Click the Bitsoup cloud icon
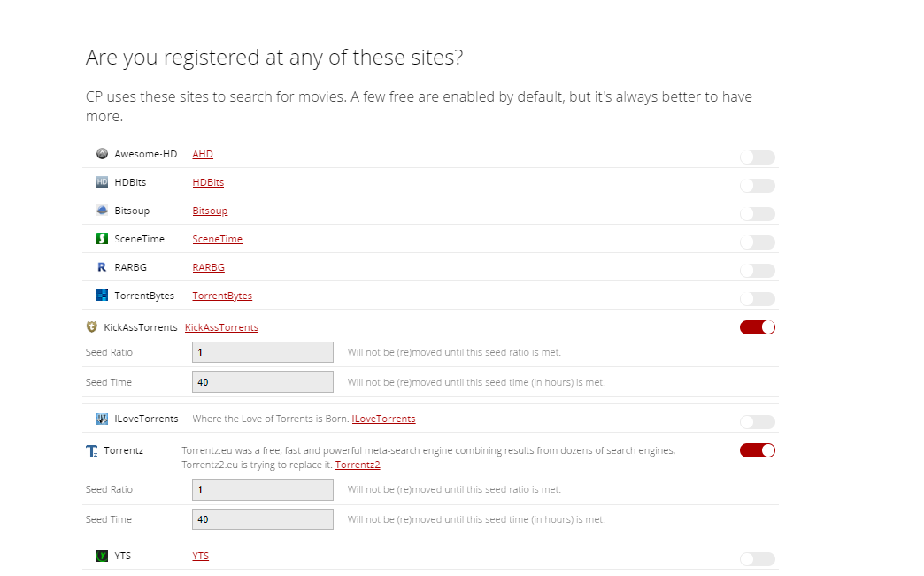Viewport: 924px width, 576px height. [102, 211]
